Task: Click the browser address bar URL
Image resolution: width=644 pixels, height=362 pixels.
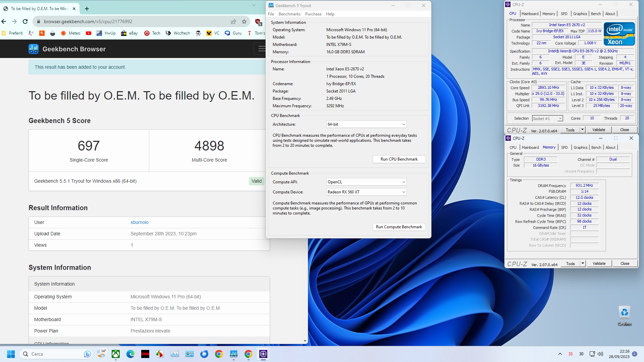Action: tap(88, 21)
